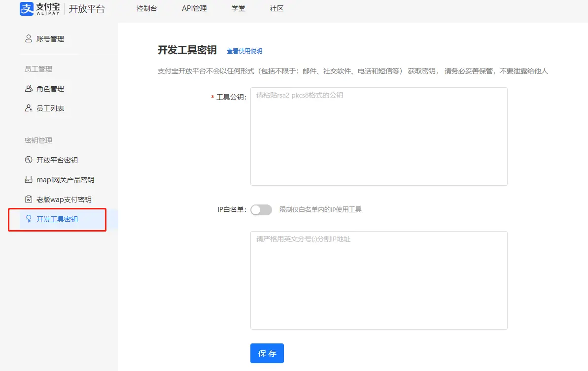Click the Alipay logo icon
The height and width of the screenshot is (371, 588).
click(27, 8)
